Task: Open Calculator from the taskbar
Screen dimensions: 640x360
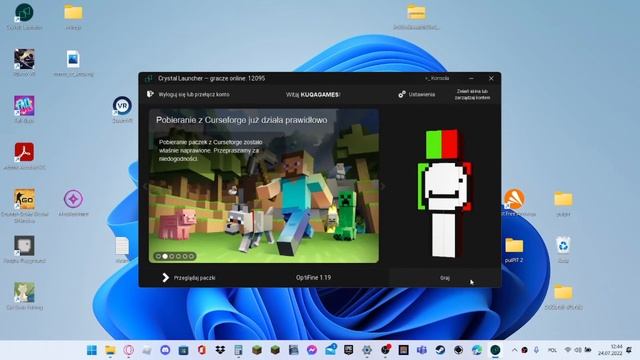Action: [x=238, y=350]
